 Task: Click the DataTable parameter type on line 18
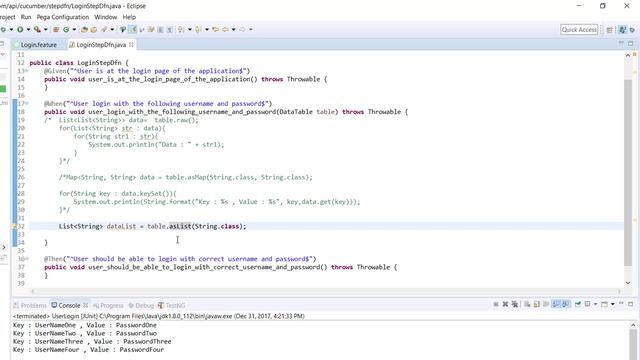point(296,112)
